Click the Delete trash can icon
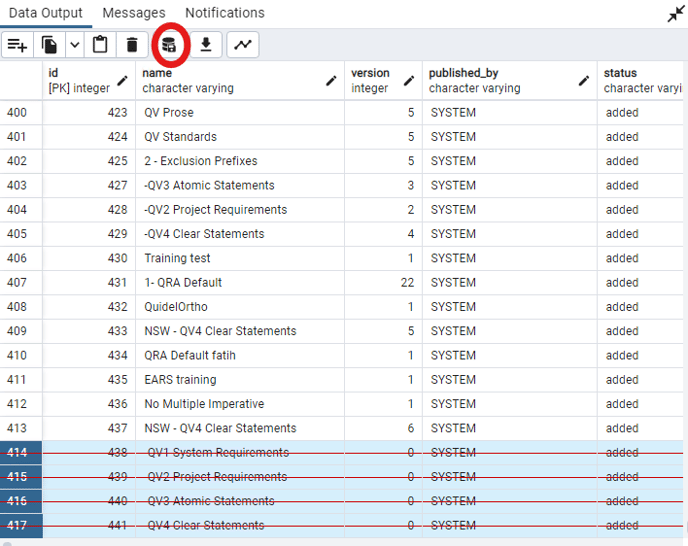The image size is (688, 546). [132, 45]
